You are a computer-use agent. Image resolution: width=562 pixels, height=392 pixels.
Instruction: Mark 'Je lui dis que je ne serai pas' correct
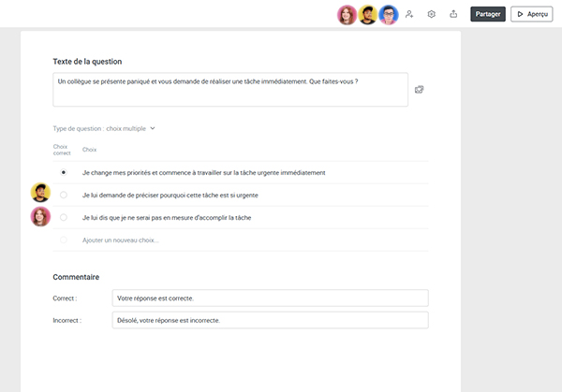(64, 217)
